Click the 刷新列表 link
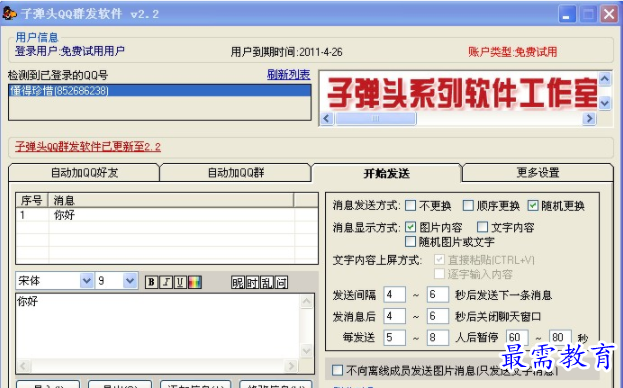The width and height of the screenshot is (623, 388). click(288, 74)
